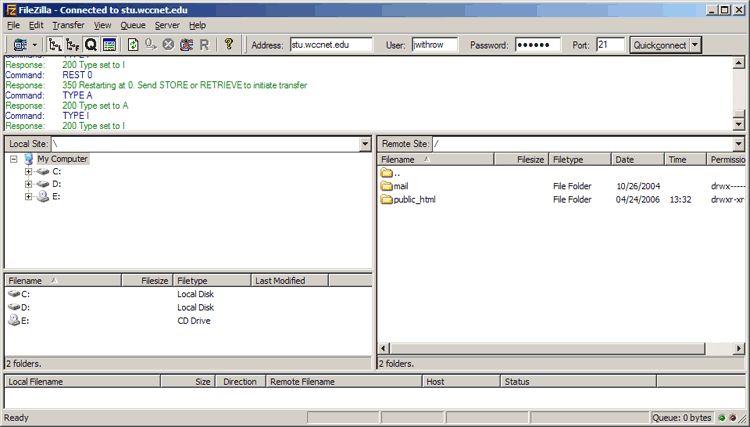The width and height of the screenshot is (750, 427).
Task: Select My Computer in local tree
Action: [x=63, y=159]
